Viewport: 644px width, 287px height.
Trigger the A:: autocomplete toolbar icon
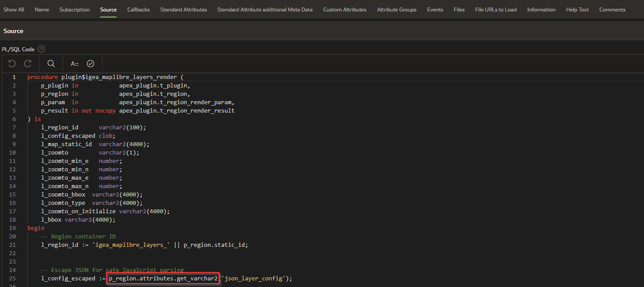click(x=75, y=64)
